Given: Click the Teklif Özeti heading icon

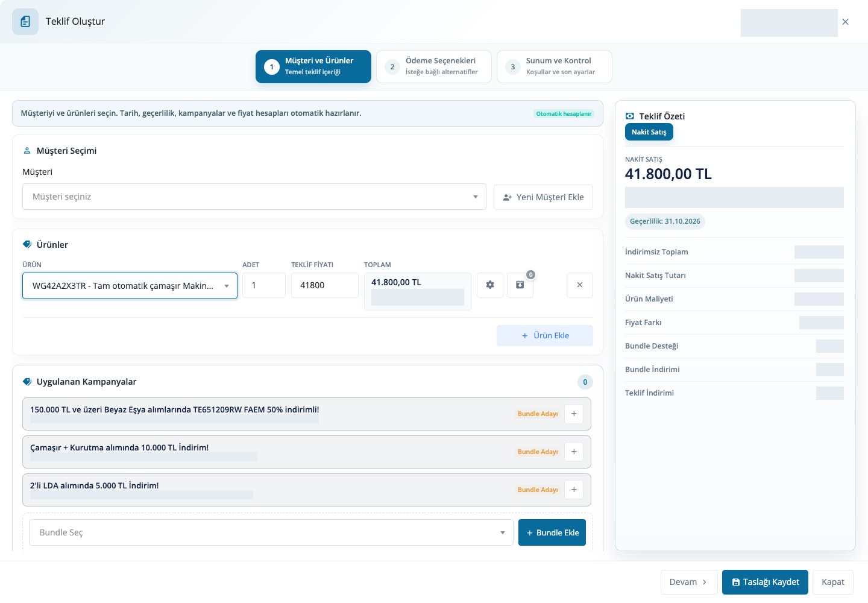Looking at the screenshot, I should tap(630, 116).
